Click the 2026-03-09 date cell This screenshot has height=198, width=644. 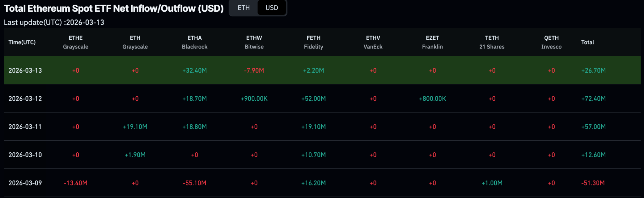(x=25, y=183)
